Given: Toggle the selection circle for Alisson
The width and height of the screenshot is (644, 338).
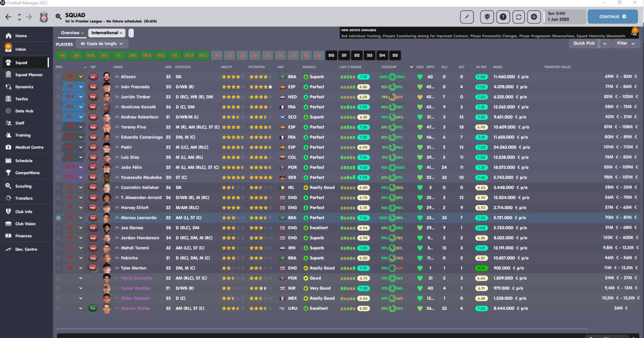Looking at the screenshot, I should coord(58,77).
